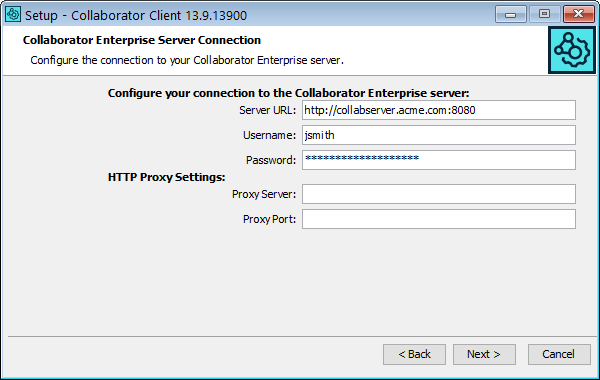Click the Password label

271,160
